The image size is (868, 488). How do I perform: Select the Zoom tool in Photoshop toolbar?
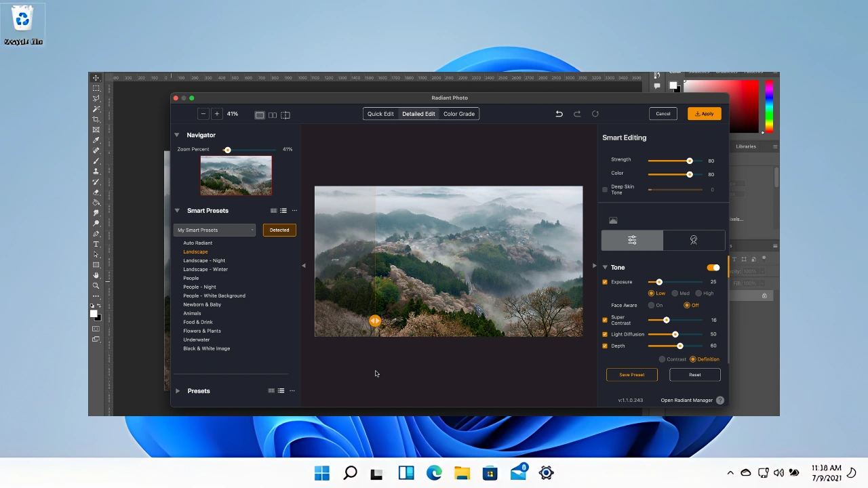[96, 285]
